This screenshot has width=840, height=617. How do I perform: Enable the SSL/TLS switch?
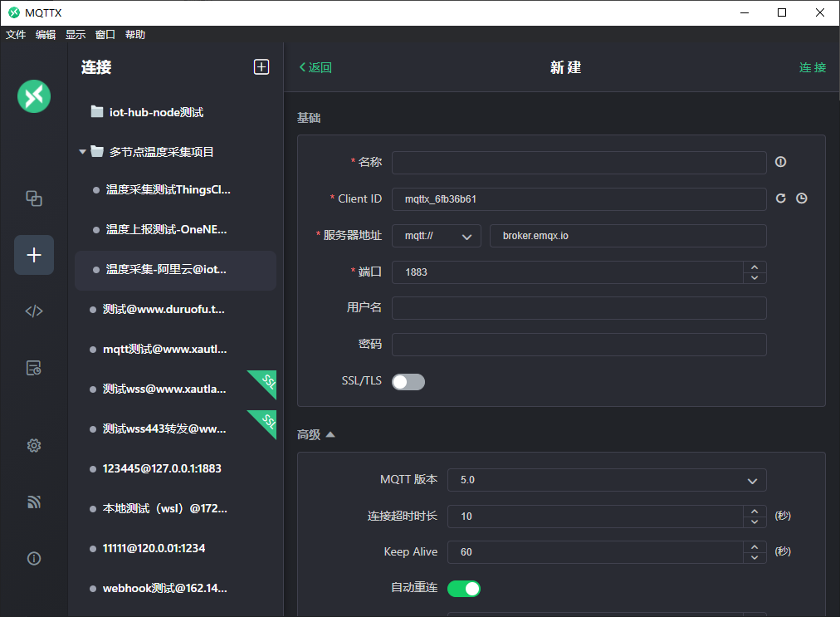408,381
